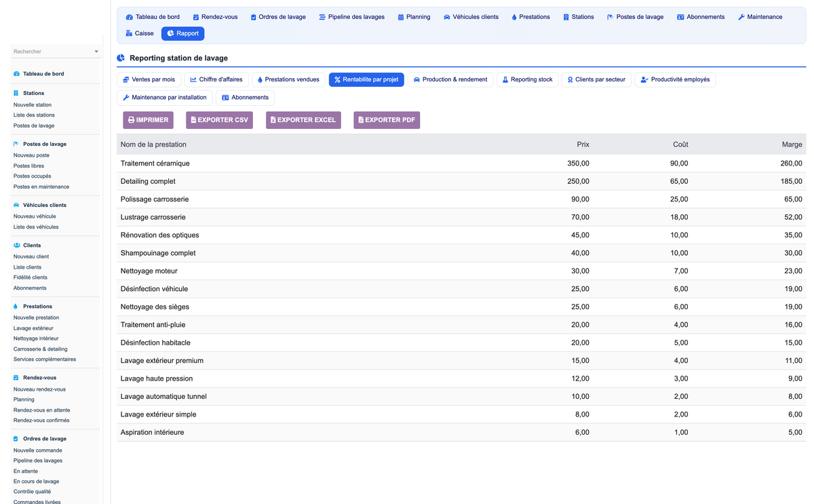Click the percent icon in Rentabilite par projet
Viewport: 814px width, 504px height.
(x=337, y=79)
